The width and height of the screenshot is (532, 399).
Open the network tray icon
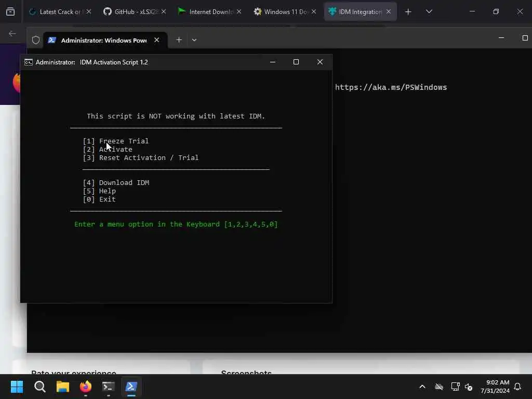click(x=455, y=387)
